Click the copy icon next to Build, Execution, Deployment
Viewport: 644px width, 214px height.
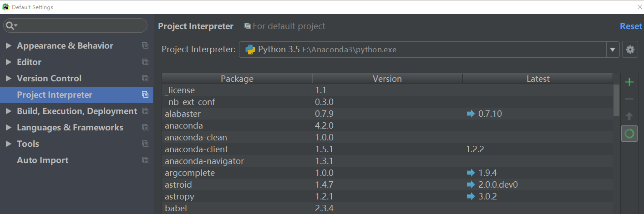(145, 111)
